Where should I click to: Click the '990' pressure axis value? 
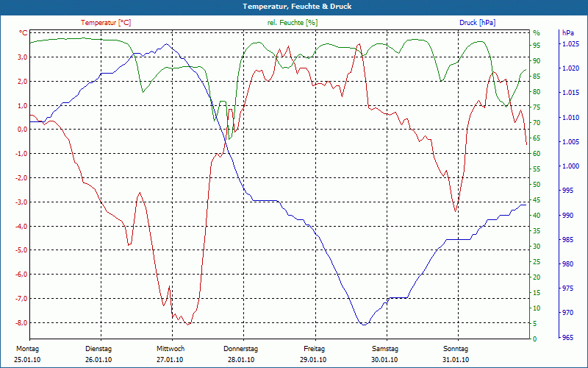point(568,215)
